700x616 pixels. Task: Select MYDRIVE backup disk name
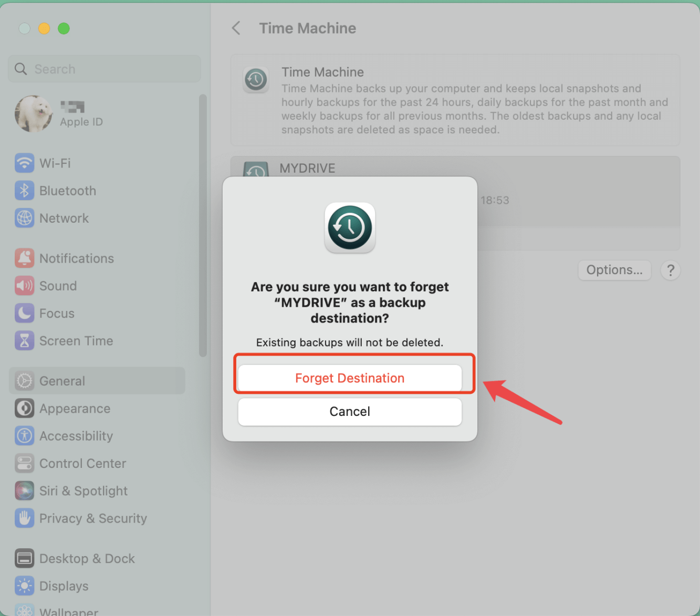307,168
